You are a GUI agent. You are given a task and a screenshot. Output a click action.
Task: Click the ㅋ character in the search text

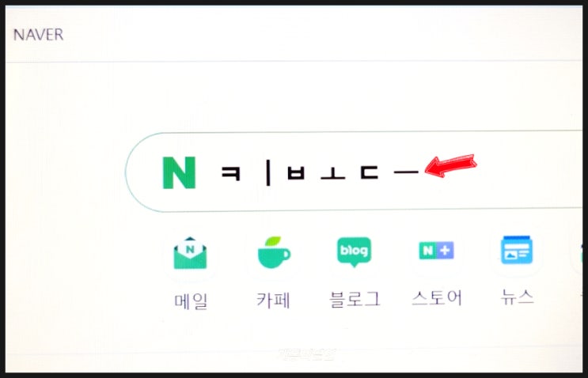pos(230,173)
